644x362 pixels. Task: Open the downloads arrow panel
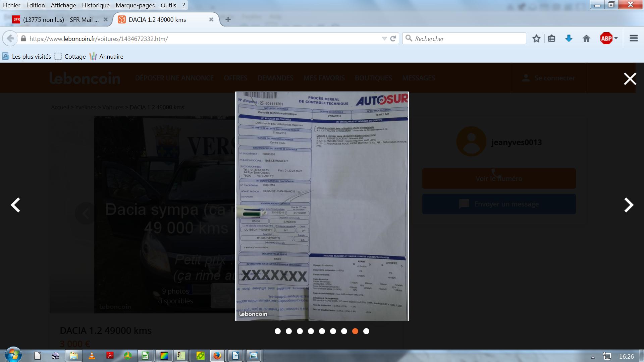coord(569,39)
